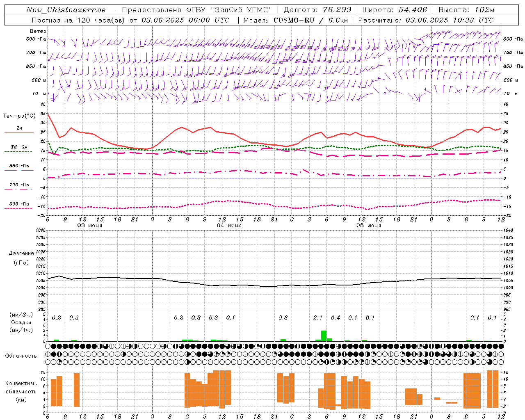
Task: Click the Тем-ра(°C) axis label
Action: point(19,116)
